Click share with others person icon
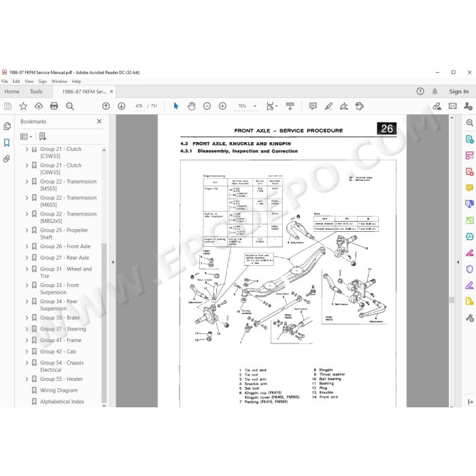The image size is (476, 476). coord(468,106)
